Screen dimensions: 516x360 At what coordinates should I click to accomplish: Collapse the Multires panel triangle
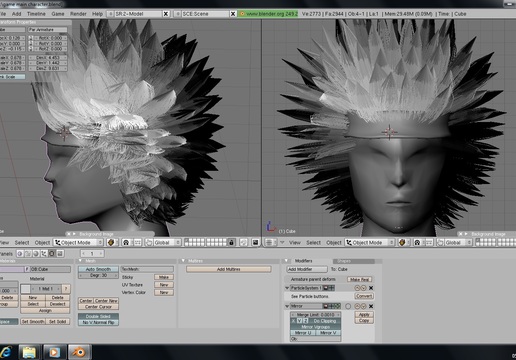click(x=183, y=261)
